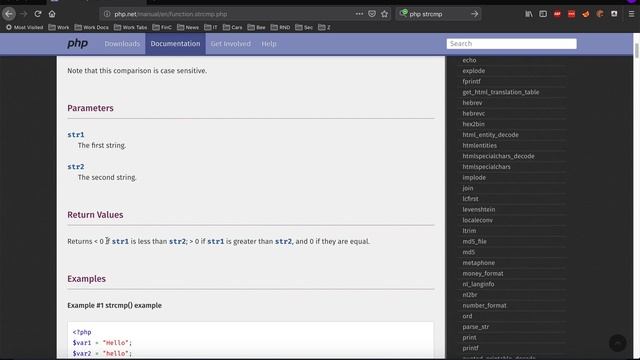The image size is (640, 360).
Task: Save page to Pocket
Action: click(372, 14)
